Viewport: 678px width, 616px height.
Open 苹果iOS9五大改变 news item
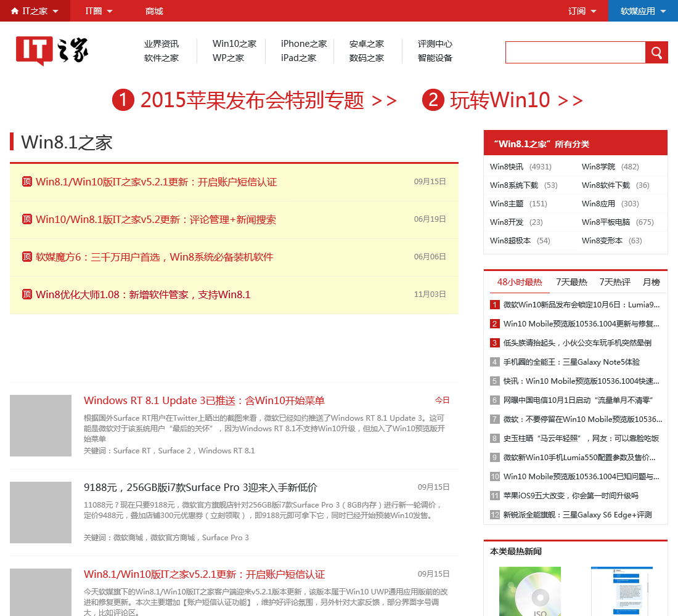[x=571, y=496]
